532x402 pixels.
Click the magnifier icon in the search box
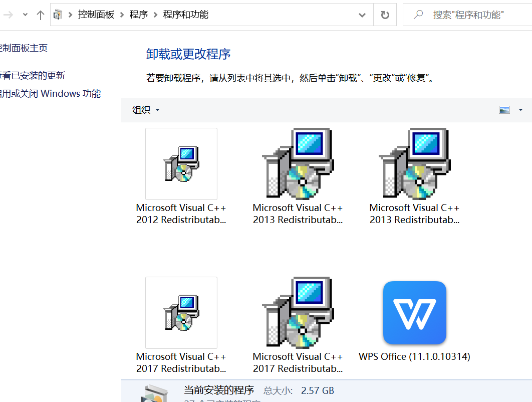(x=418, y=15)
